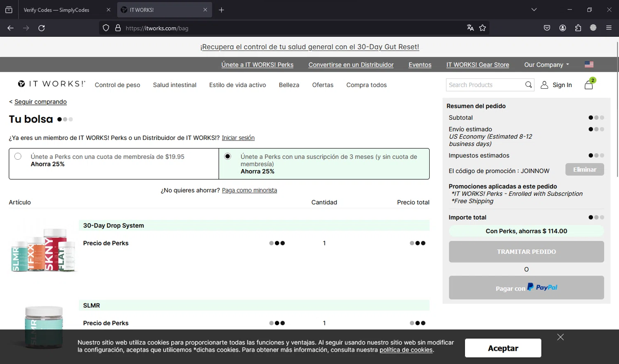Click the site padlock security icon
Viewport: 619px width, 364px height.
[118, 28]
